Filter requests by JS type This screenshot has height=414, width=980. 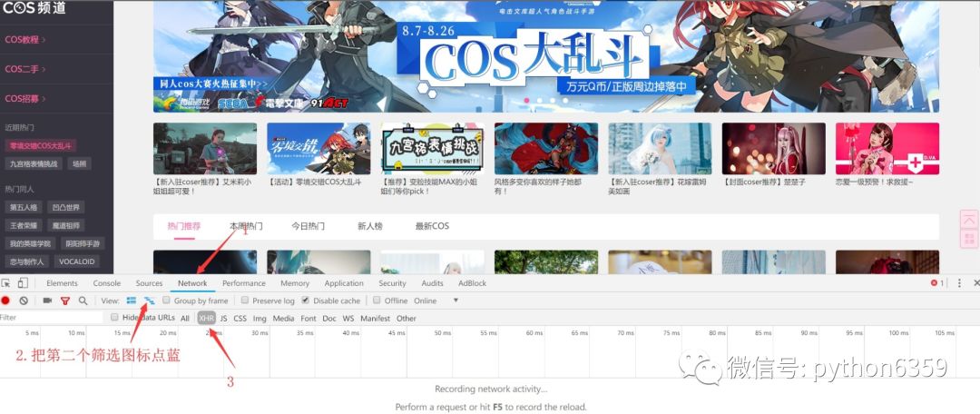224,319
